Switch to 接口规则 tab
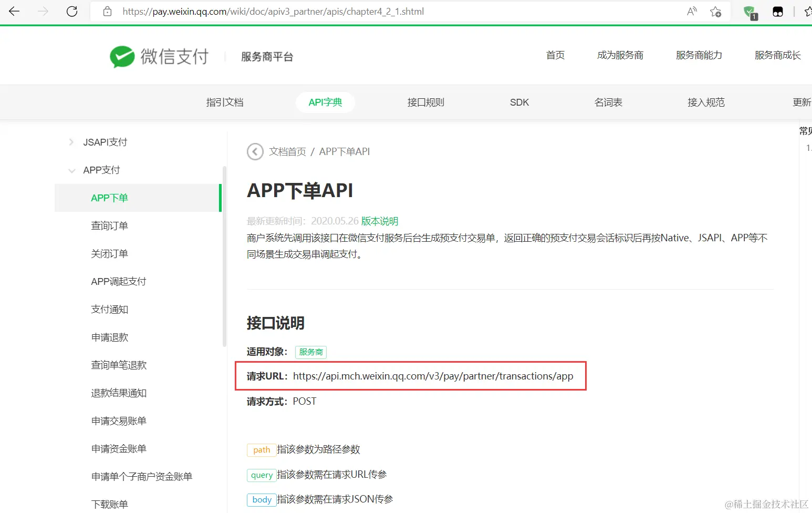812x513 pixels. (x=426, y=102)
